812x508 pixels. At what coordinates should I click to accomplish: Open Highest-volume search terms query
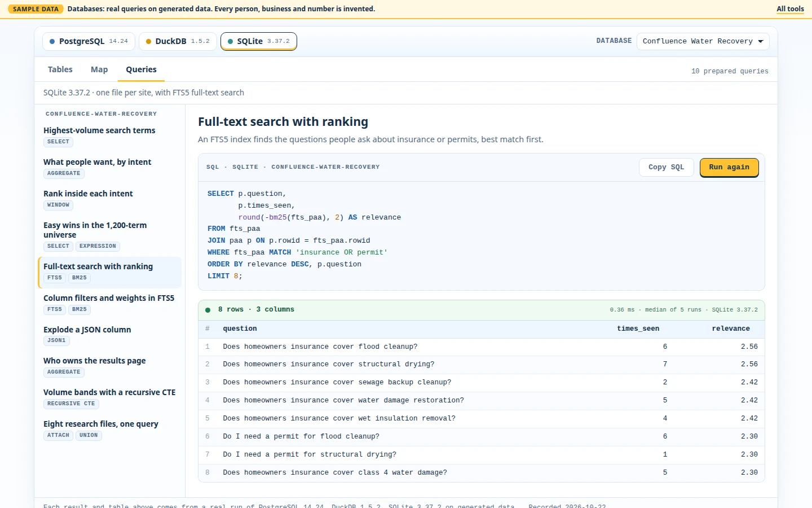point(110,135)
